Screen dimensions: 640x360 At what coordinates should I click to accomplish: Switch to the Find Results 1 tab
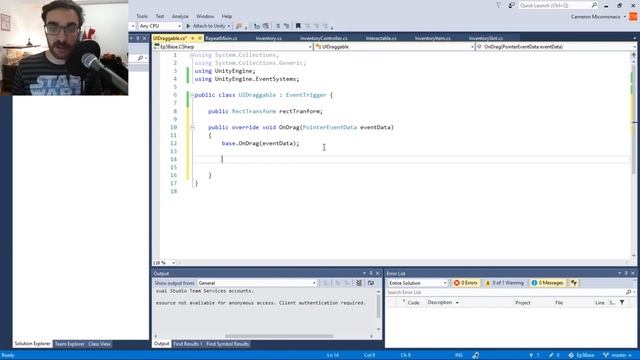pyautogui.click(x=187, y=344)
